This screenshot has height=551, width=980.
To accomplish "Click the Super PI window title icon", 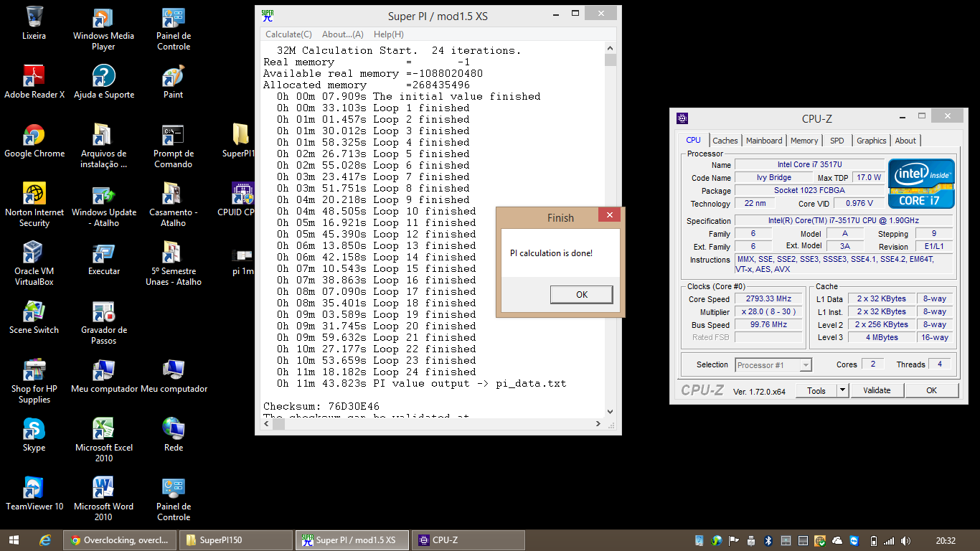I will (268, 16).
